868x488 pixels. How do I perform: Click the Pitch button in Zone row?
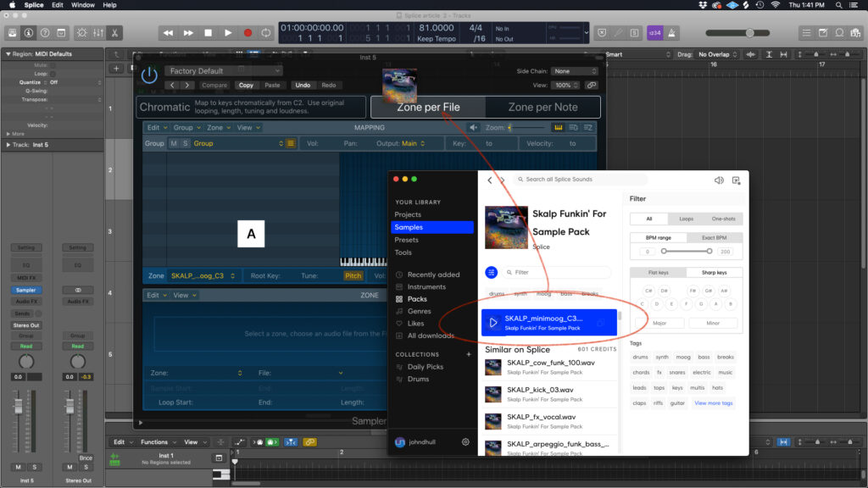point(353,275)
